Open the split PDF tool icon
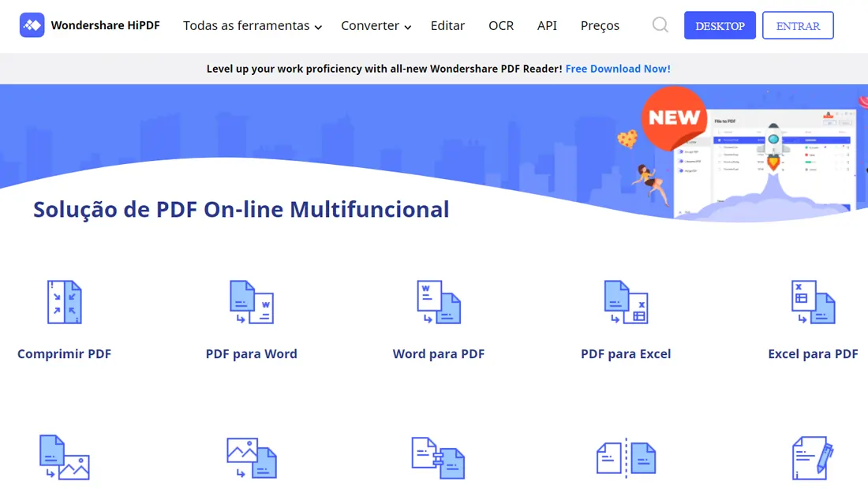The width and height of the screenshot is (868, 489). pyautogui.click(x=626, y=458)
